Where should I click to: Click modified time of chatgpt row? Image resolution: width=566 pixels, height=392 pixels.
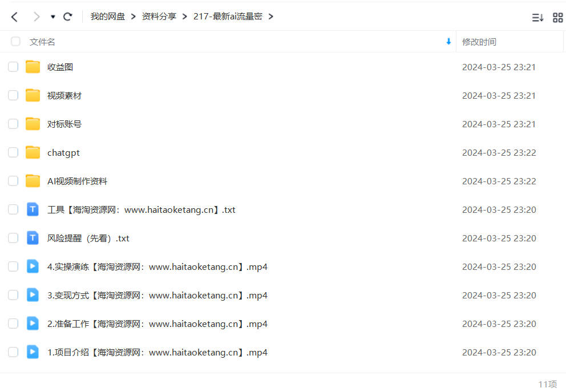point(499,153)
